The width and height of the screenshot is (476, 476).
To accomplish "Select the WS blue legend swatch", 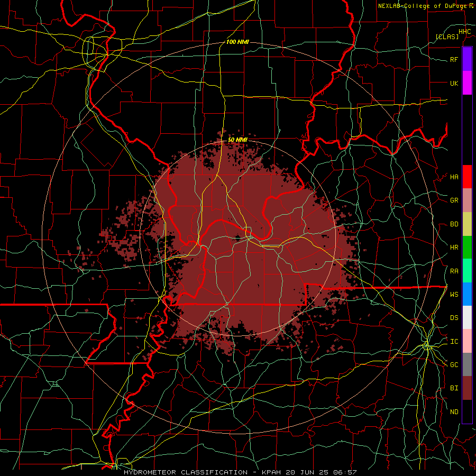I will (467, 294).
